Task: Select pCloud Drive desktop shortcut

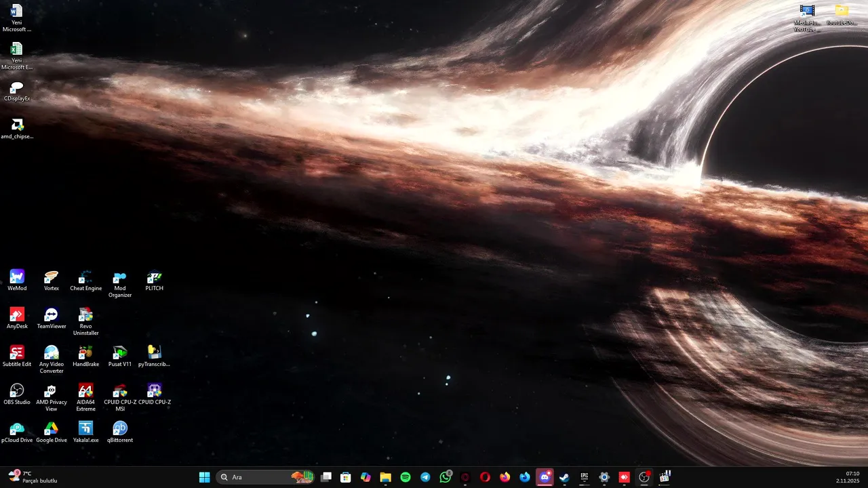Action: click(x=17, y=432)
